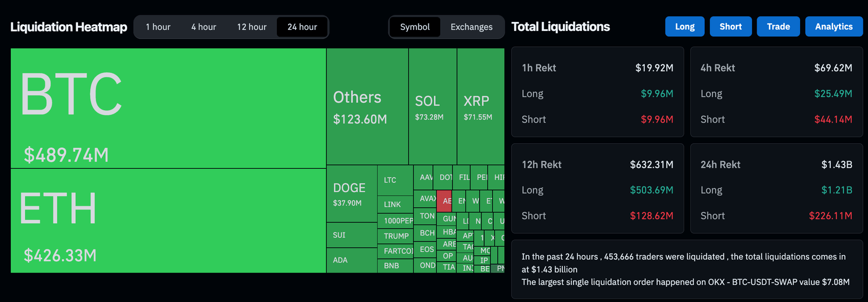Select the 24 hour timeframe option
The image size is (868, 302).
click(x=302, y=27)
